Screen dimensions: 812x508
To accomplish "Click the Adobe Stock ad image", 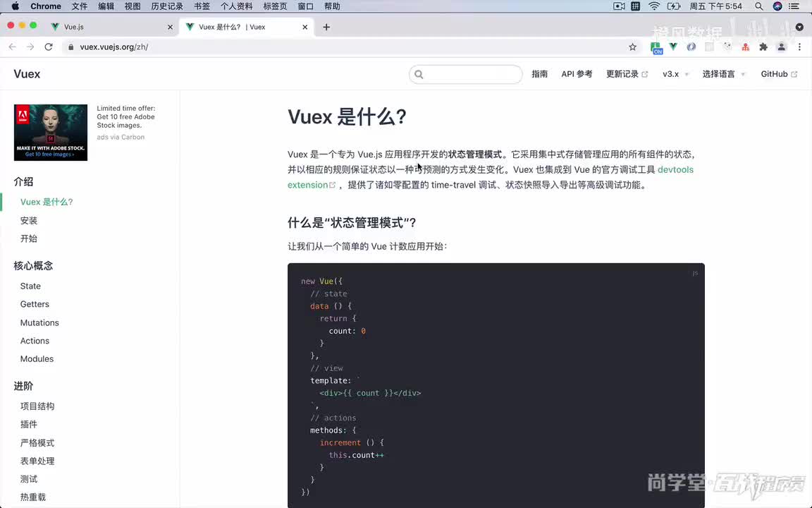I will (51, 132).
